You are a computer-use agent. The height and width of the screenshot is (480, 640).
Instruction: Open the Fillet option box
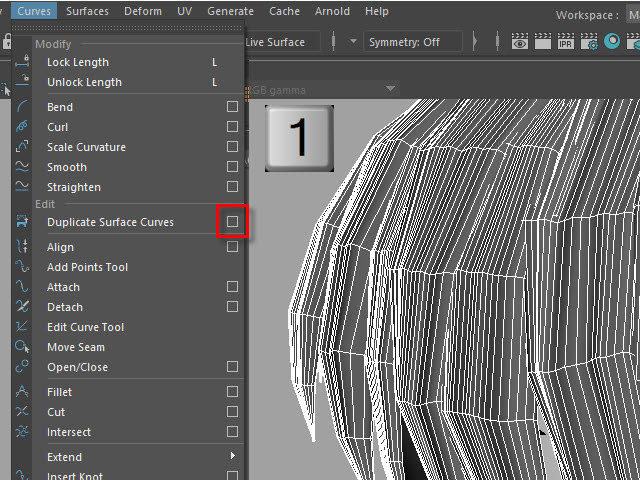click(232, 392)
